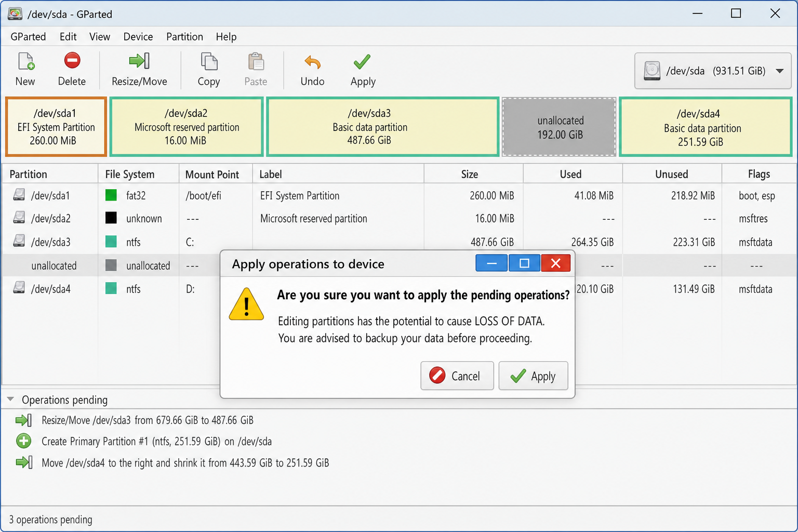Sort by the Mount Point column header

216,174
